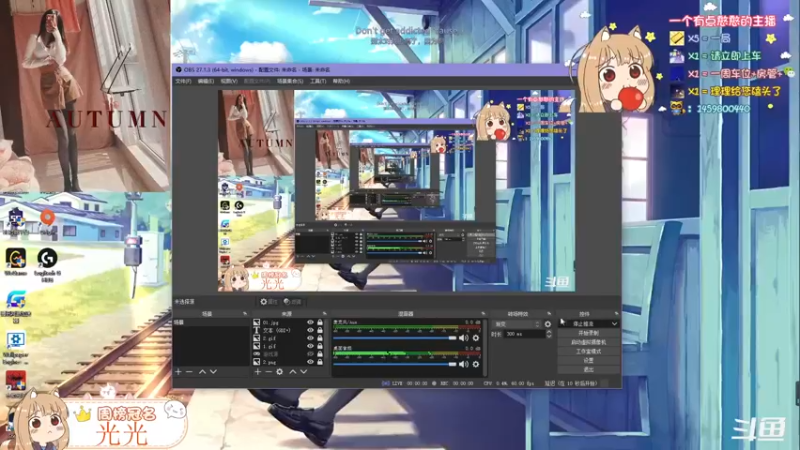The height and width of the screenshot is (450, 800).
Task: Open the 编辑(E) menu in OBS
Action: 206,81
